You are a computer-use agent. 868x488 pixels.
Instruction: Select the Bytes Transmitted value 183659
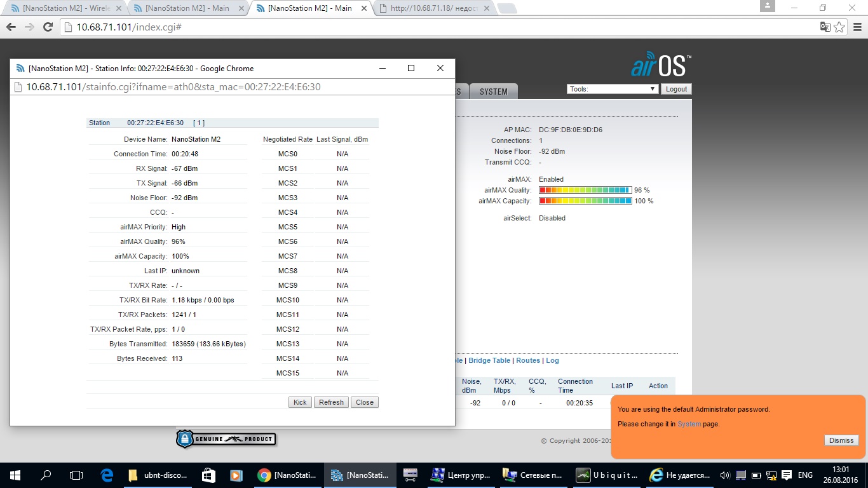point(208,344)
